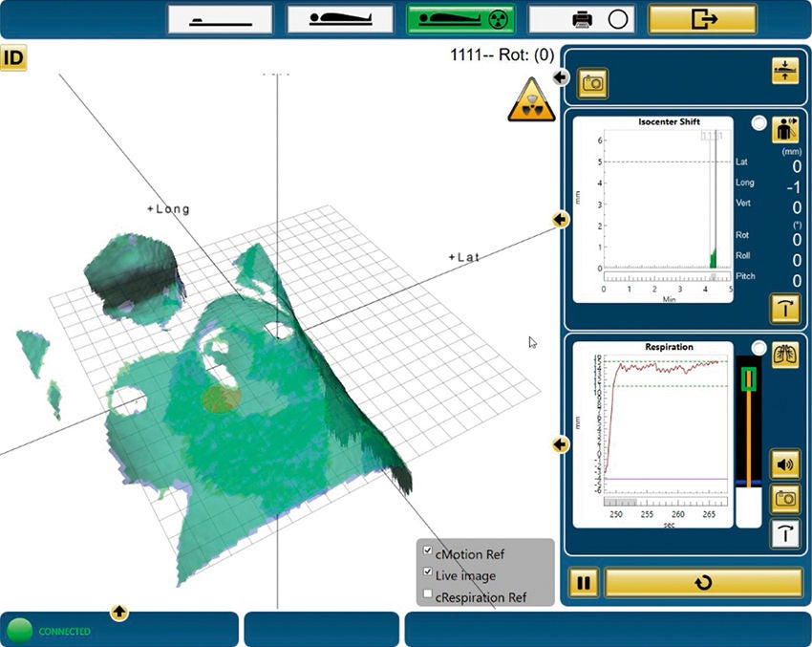Capture respiration reference with camera icon
The height and width of the screenshot is (647, 812).
coord(785,498)
